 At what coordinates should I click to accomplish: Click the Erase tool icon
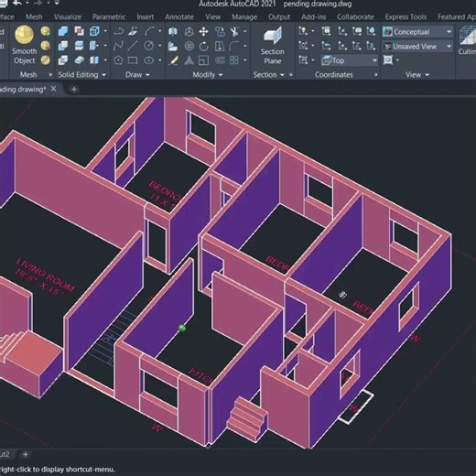point(174,60)
